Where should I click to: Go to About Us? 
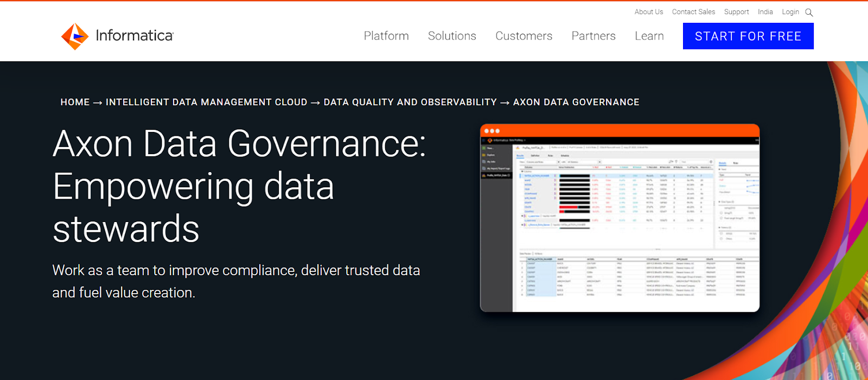(x=649, y=12)
